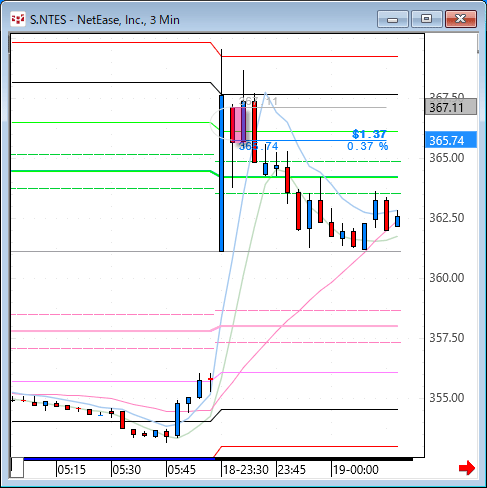Minimize the S.NTES chart window
The image size is (487, 488).
pyautogui.click(x=393, y=19)
